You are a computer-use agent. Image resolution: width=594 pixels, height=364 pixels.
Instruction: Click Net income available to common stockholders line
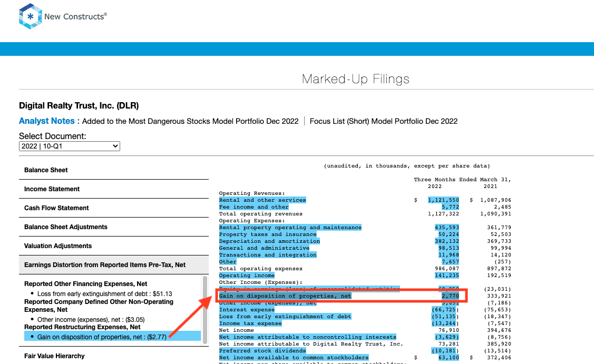(x=294, y=358)
